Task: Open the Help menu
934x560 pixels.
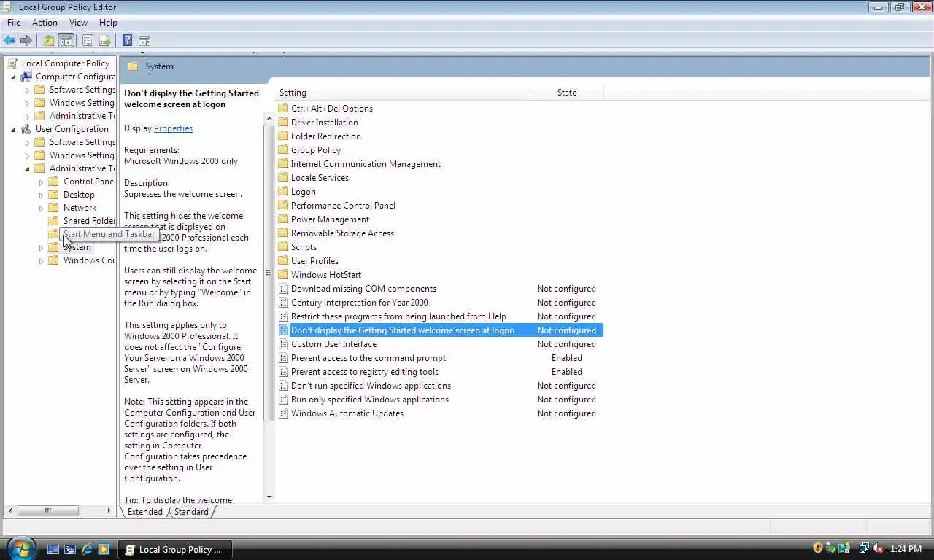Action: coord(108,23)
